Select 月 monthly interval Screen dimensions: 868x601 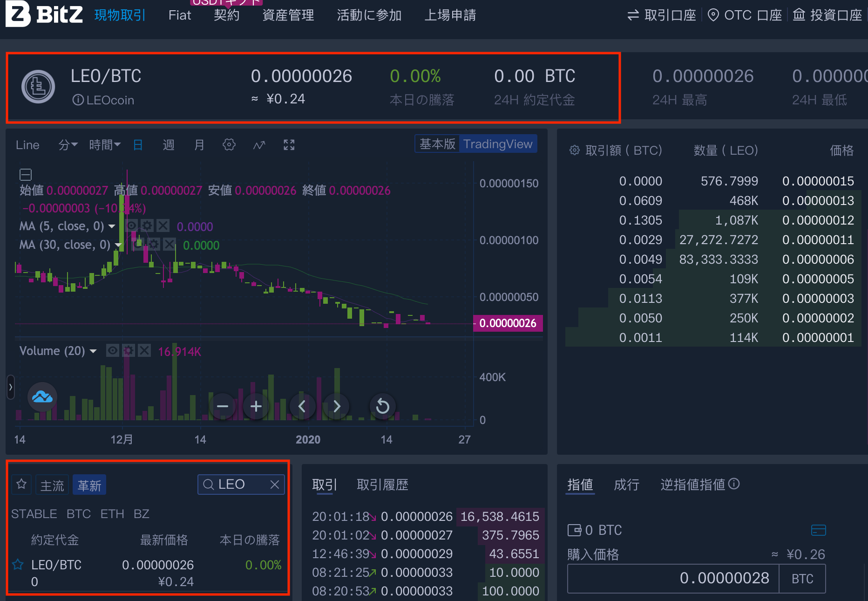click(199, 145)
